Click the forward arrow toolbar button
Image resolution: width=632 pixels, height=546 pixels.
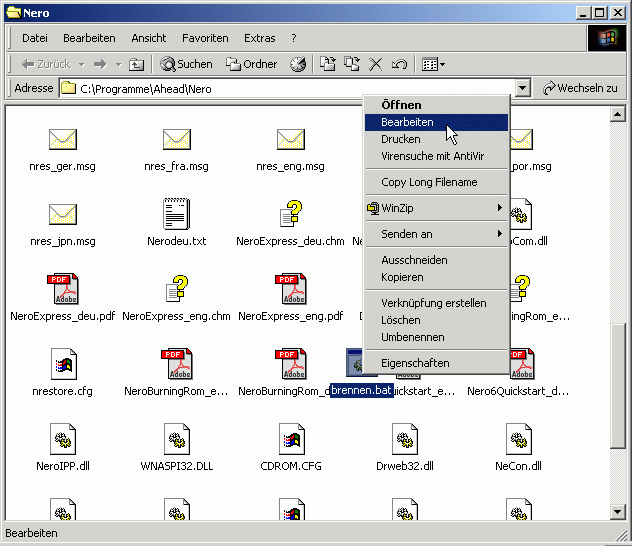click(100, 64)
